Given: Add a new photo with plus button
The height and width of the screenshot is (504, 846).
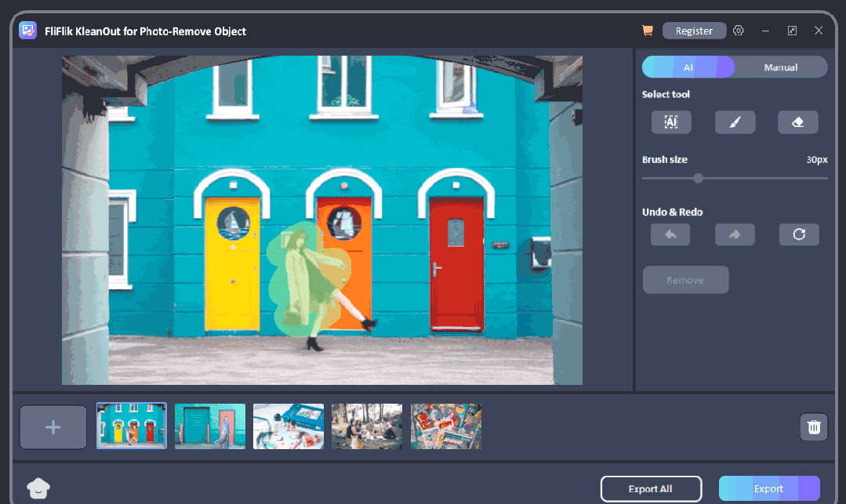Looking at the screenshot, I should click(x=53, y=427).
